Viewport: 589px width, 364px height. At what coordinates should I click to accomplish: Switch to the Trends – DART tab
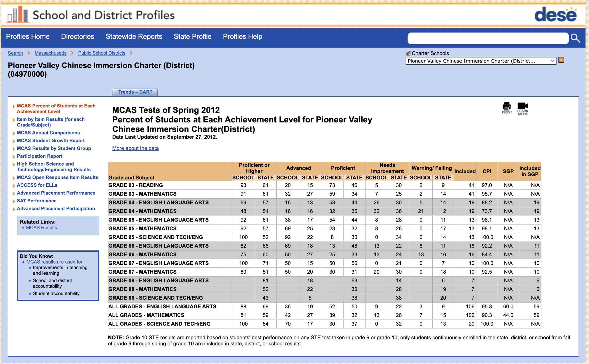(135, 92)
